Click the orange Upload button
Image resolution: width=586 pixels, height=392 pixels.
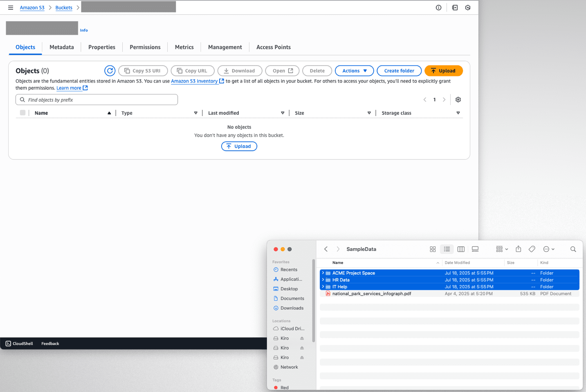pyautogui.click(x=443, y=71)
